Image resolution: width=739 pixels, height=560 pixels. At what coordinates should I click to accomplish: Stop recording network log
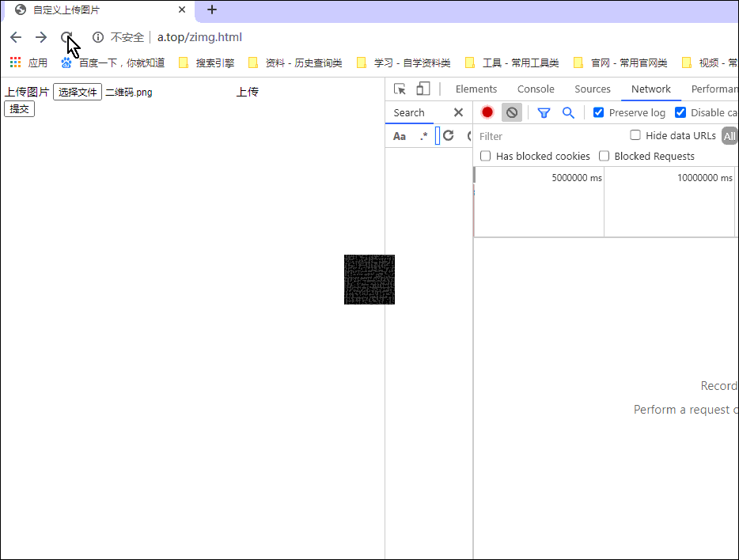coord(487,112)
